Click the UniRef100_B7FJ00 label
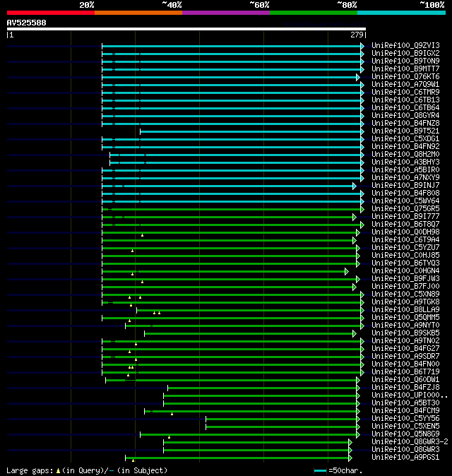 pos(405,287)
